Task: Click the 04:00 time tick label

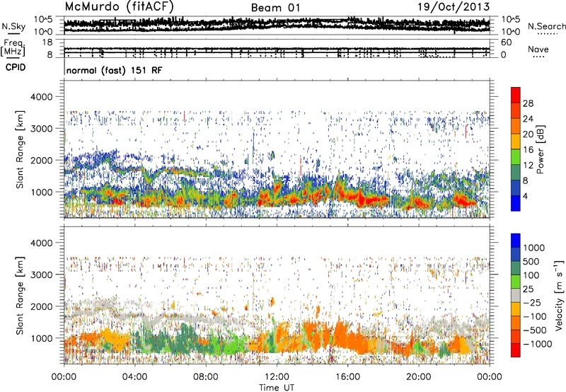Action: tap(134, 377)
